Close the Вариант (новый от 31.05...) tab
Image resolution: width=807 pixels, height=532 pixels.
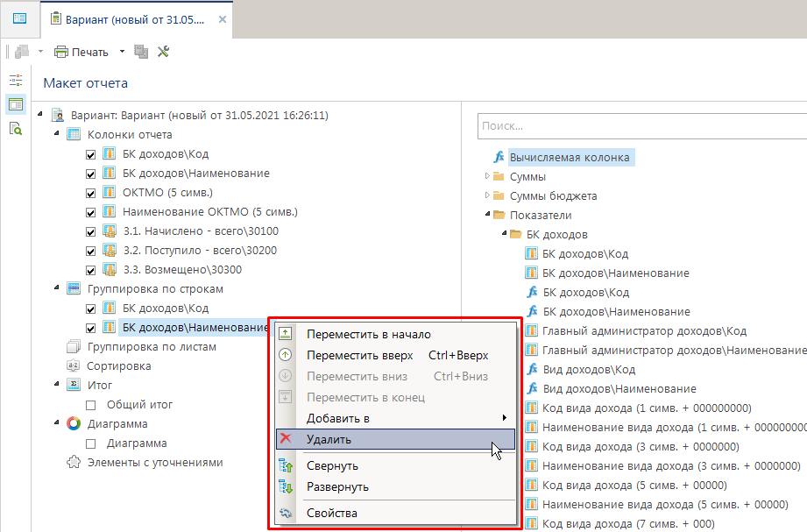223,19
